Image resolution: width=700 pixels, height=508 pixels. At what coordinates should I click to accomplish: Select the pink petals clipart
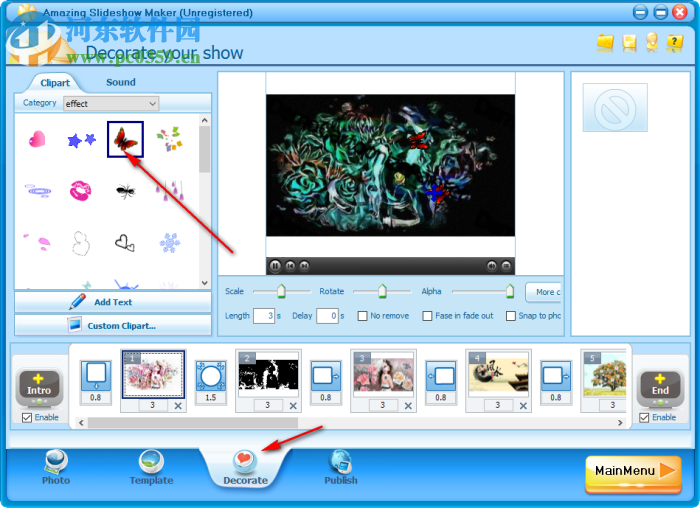[38, 242]
